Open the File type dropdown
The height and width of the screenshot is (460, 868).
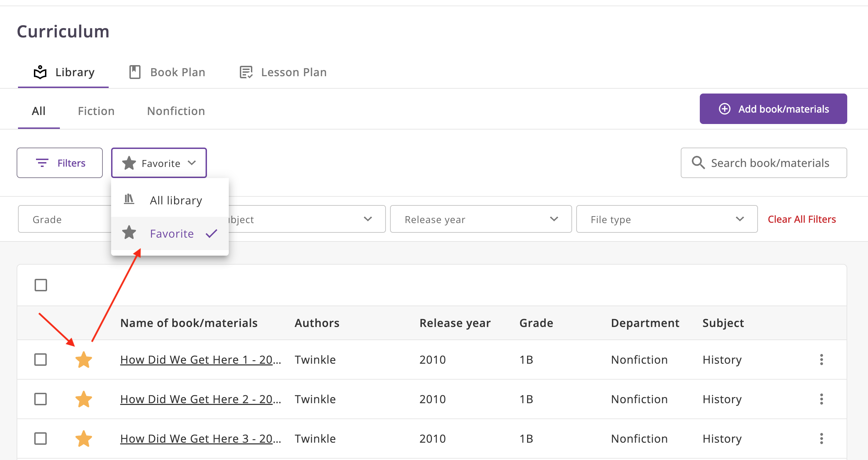click(667, 219)
